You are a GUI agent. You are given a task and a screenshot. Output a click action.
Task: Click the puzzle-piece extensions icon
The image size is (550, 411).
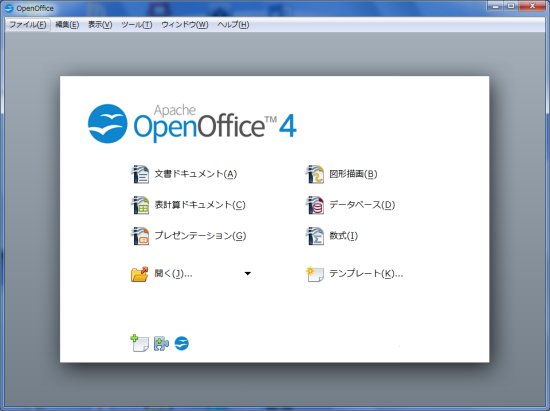pos(161,343)
